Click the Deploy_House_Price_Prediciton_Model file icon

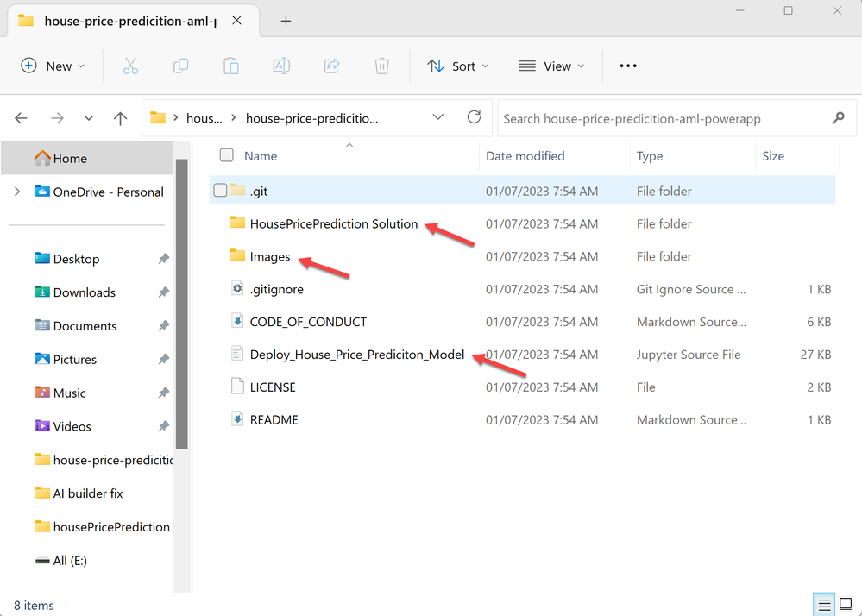pyautogui.click(x=237, y=354)
